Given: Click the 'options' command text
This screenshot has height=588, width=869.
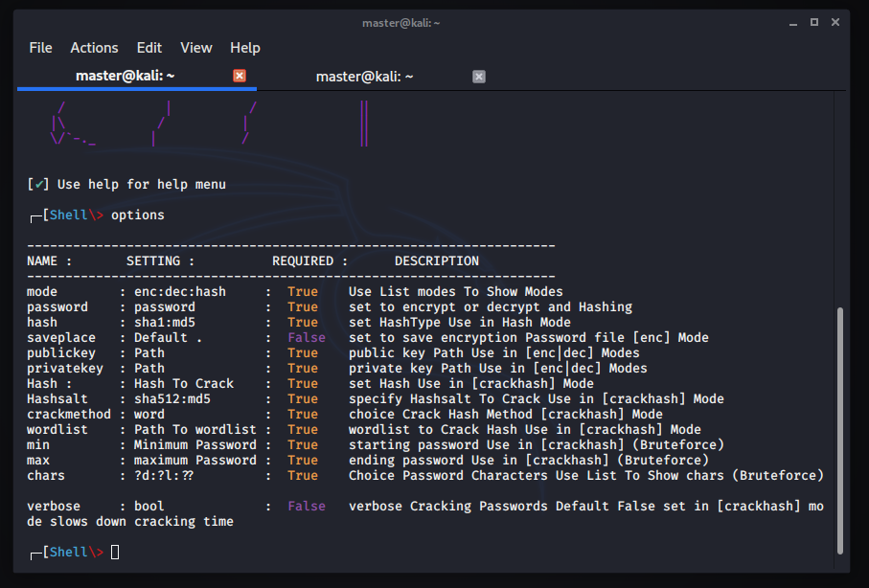Looking at the screenshot, I should tap(137, 215).
